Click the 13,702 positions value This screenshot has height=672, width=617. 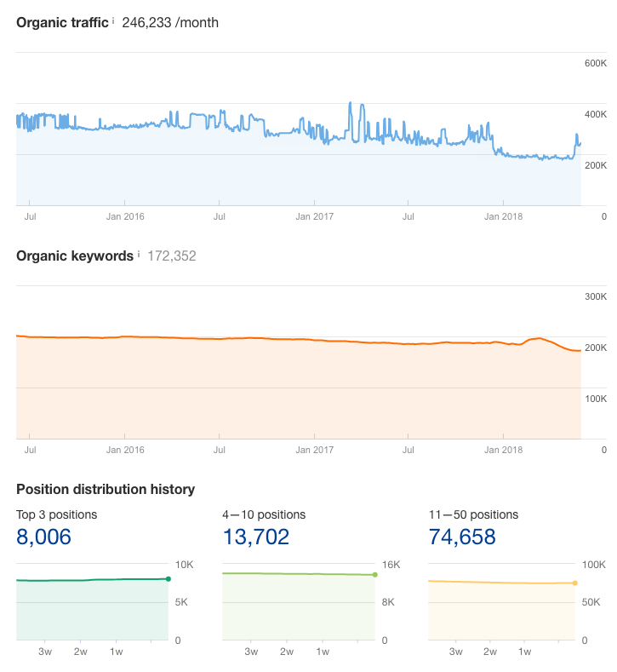(x=256, y=537)
